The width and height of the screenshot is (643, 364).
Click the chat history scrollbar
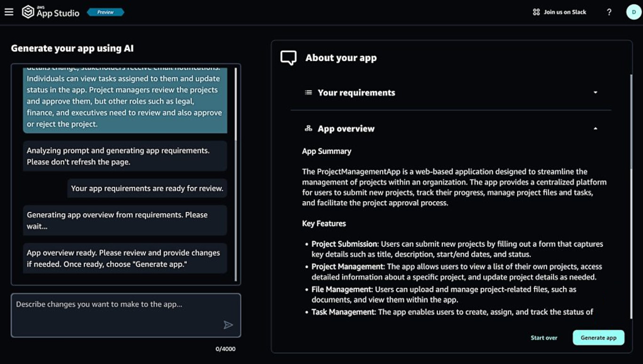click(x=236, y=174)
